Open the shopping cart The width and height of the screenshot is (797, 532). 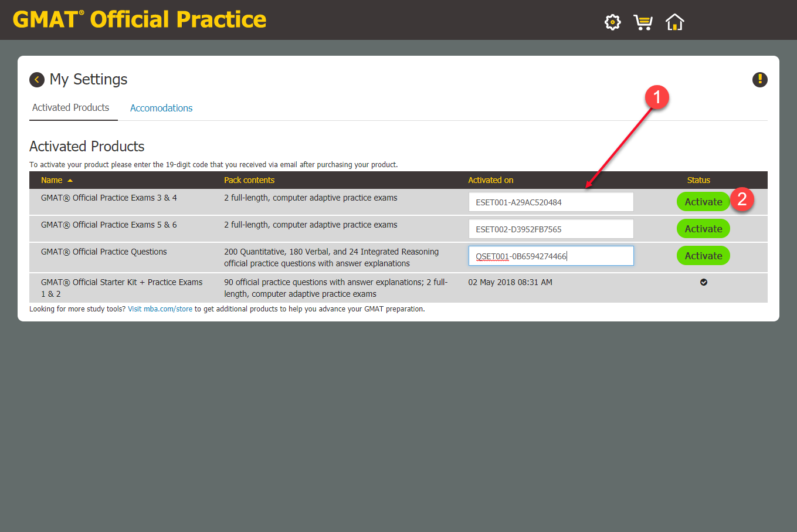[643, 22]
